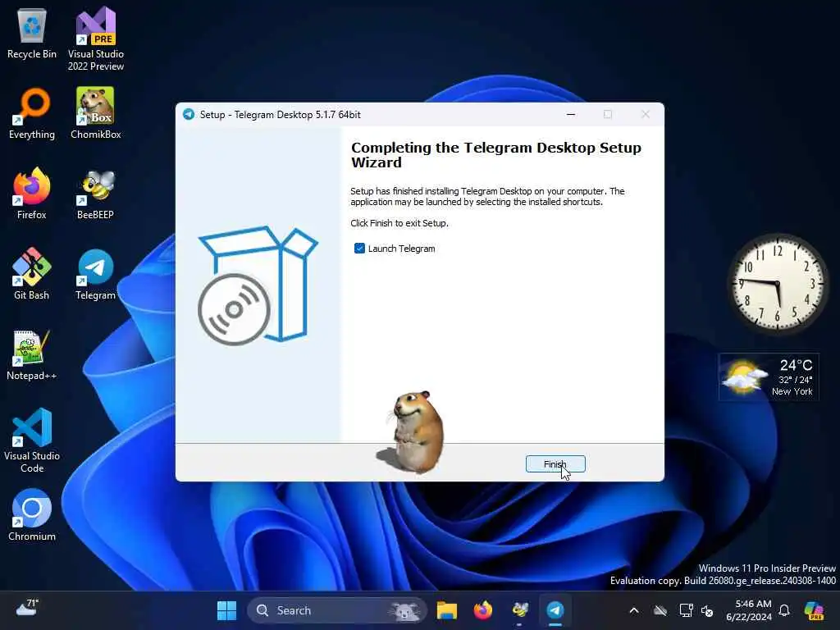Expand the hidden system tray icons chevron
The height and width of the screenshot is (630, 840).
tap(634, 610)
